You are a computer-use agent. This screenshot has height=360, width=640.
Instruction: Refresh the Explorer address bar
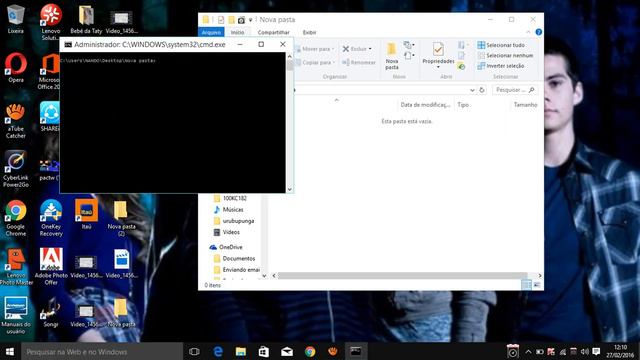pyautogui.click(x=482, y=90)
